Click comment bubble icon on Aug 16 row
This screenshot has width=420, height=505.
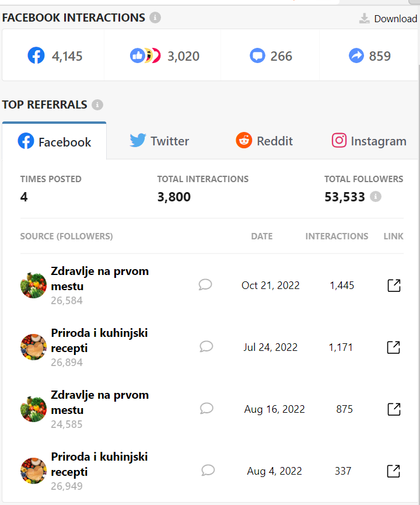206,409
